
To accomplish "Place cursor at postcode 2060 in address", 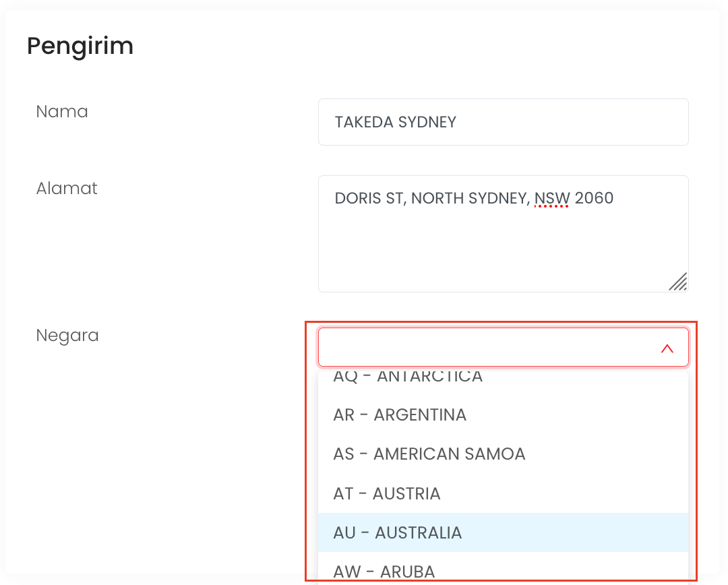I will click(x=594, y=198).
